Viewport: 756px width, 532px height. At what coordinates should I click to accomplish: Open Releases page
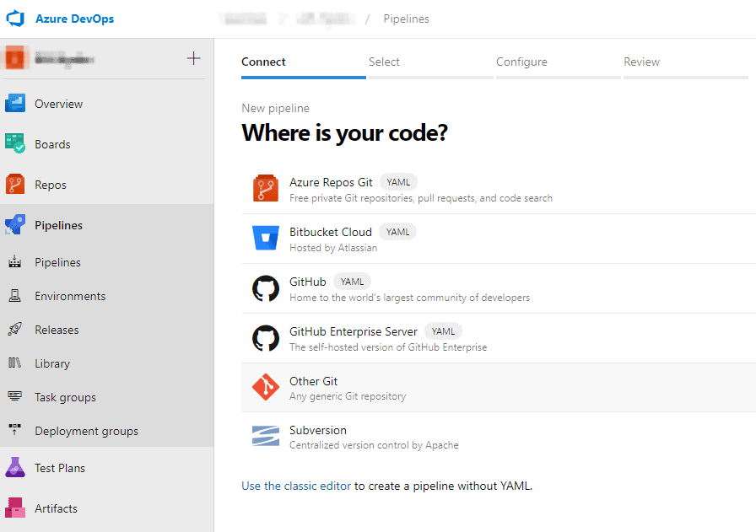pos(57,330)
